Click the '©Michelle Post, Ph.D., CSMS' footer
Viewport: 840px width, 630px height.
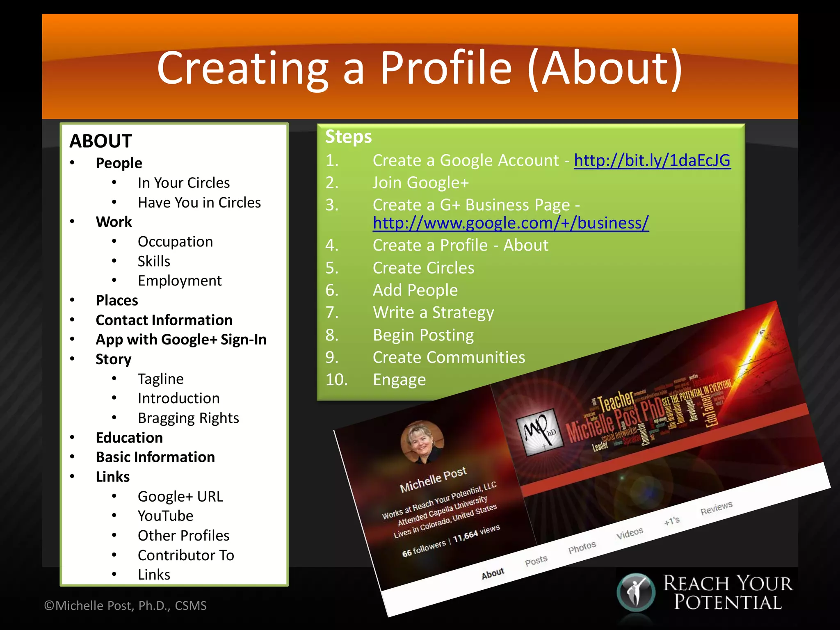coord(126,606)
